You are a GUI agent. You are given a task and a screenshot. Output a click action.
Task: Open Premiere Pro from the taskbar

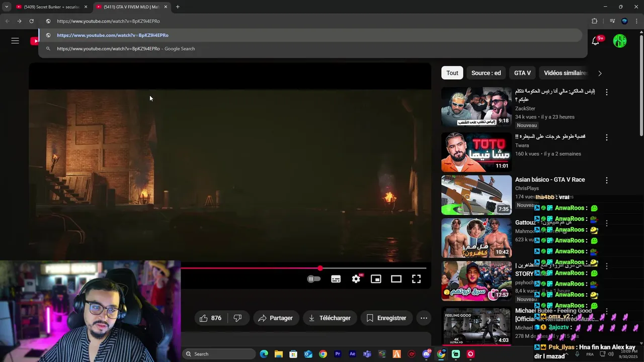tap(338, 354)
